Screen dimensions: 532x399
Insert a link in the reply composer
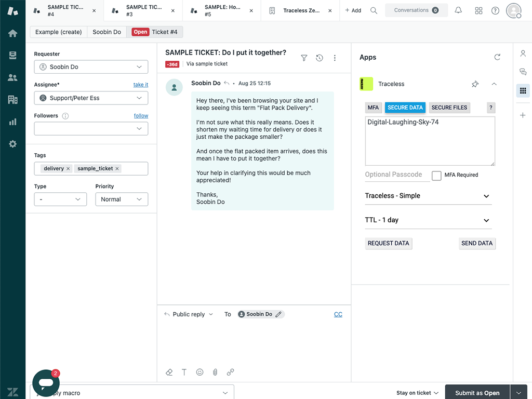coord(230,372)
